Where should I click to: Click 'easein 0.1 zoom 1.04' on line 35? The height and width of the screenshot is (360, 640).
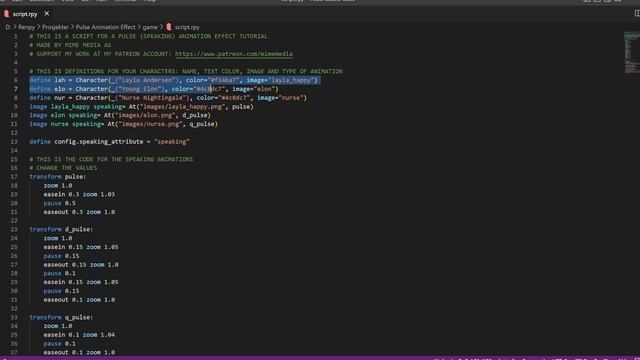(79, 335)
